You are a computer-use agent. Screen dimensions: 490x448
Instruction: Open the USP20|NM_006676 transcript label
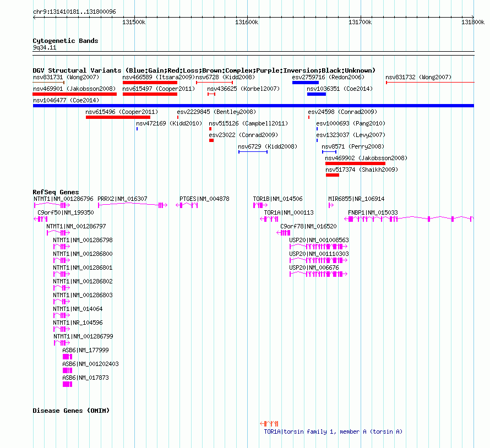(314, 267)
